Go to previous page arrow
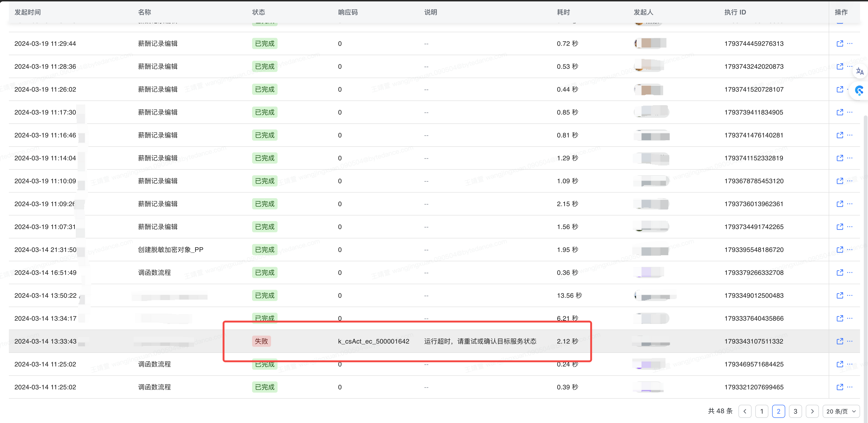The height and width of the screenshot is (423, 868). [745, 411]
